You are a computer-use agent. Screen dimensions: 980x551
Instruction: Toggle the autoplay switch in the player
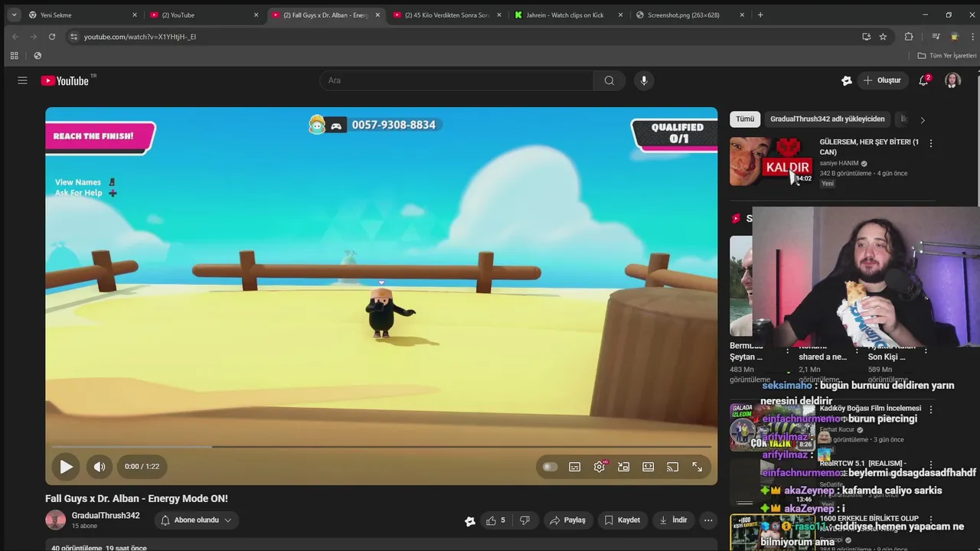pos(550,467)
